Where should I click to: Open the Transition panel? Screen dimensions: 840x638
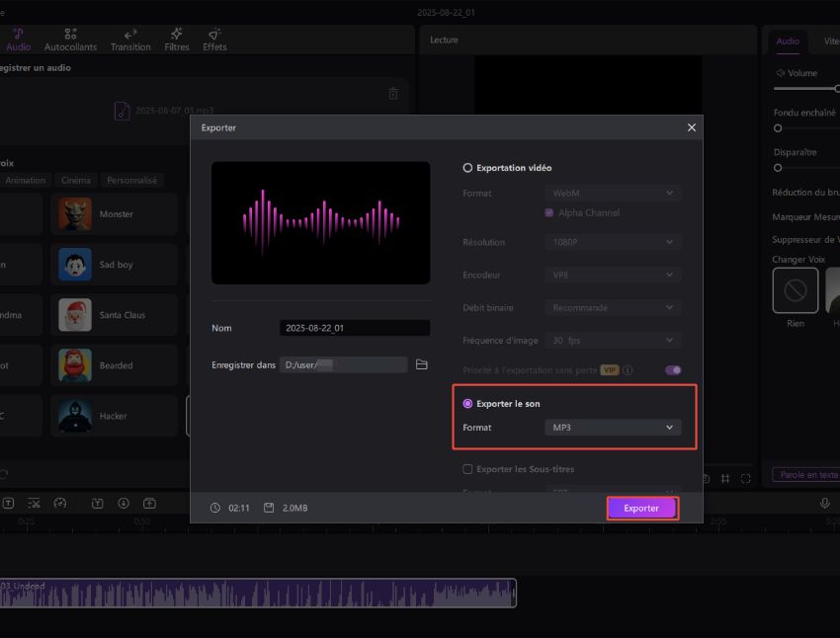click(130, 40)
